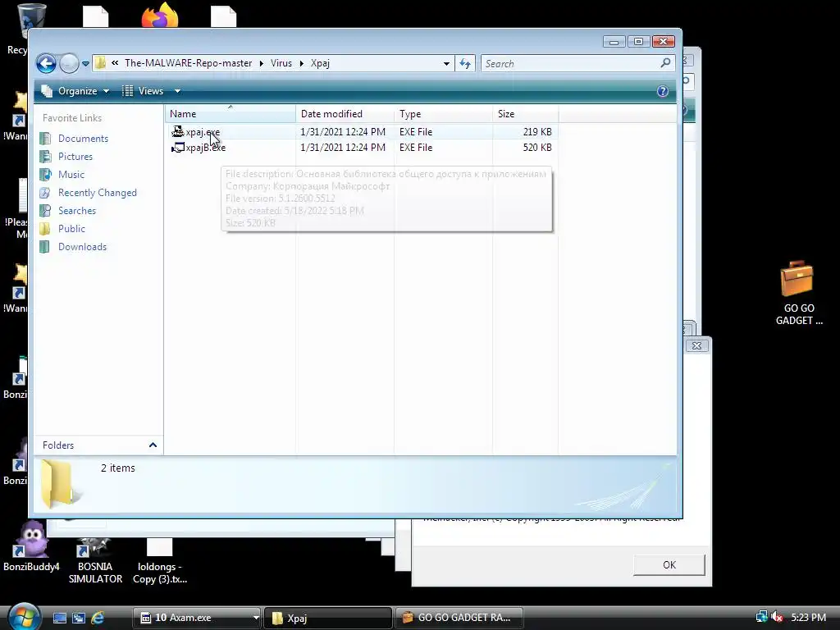840x630 pixels.
Task: Minimize the Xpaj Explorer window
Action: click(x=614, y=42)
